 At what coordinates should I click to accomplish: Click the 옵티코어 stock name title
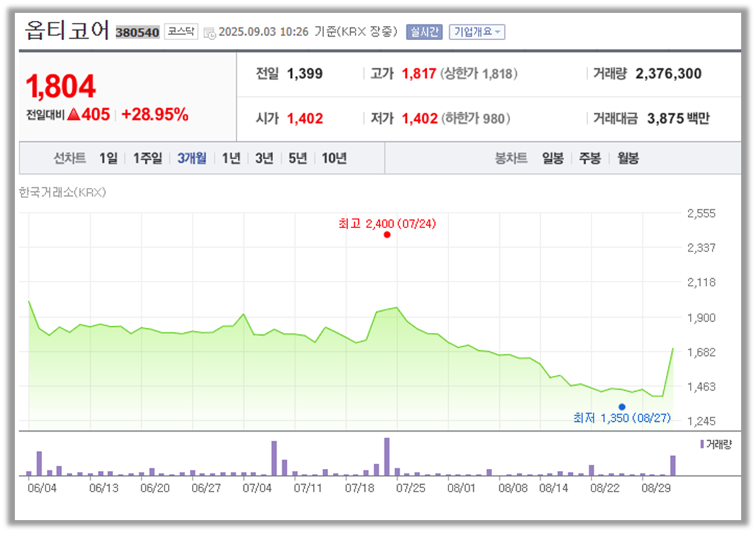click(x=67, y=30)
